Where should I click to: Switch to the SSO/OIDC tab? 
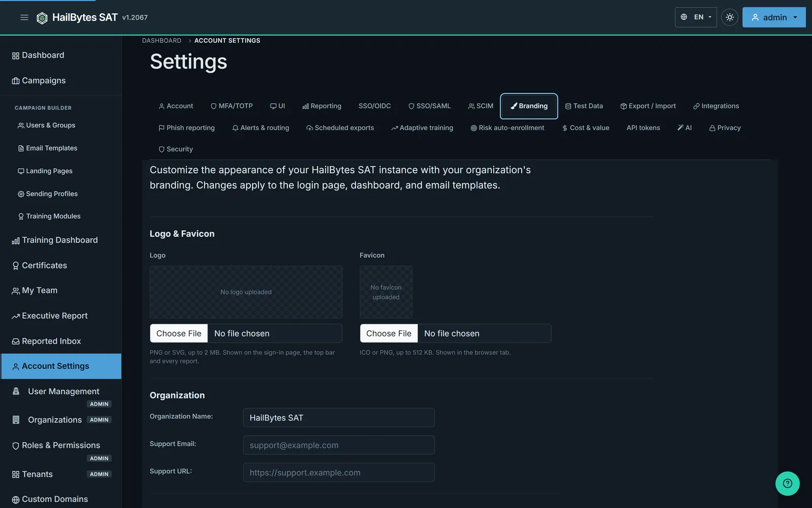point(375,106)
